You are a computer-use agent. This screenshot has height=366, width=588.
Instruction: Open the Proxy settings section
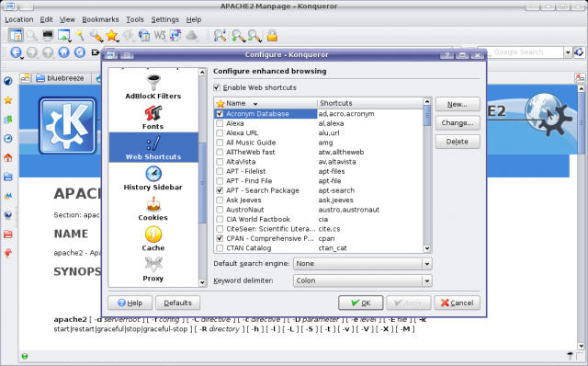pyautogui.click(x=153, y=269)
